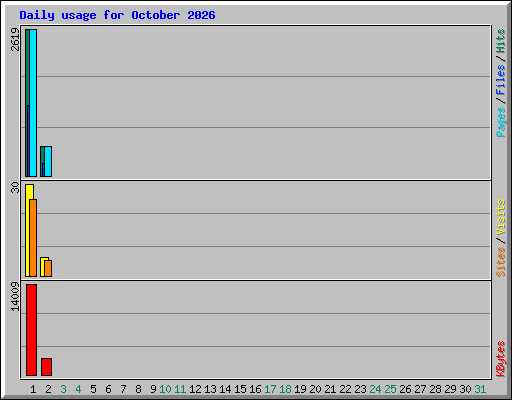Click the orange Sites legend label
Image resolution: width=512 pixels, height=400 pixels.
pos(501,262)
